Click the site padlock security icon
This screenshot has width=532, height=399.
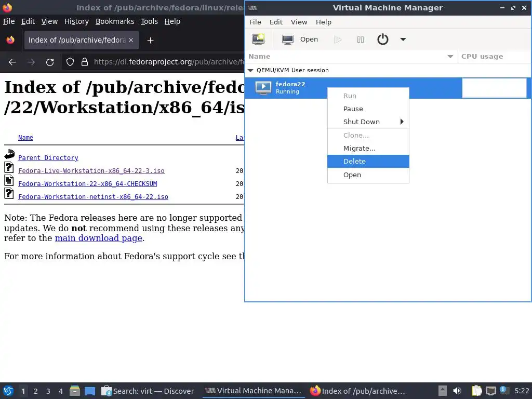point(85,62)
